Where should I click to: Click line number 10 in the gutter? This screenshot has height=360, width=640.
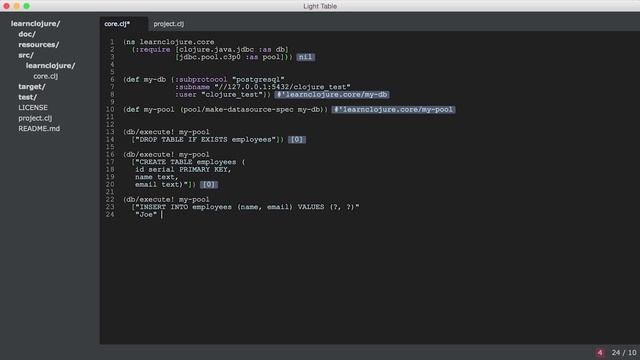click(x=110, y=109)
